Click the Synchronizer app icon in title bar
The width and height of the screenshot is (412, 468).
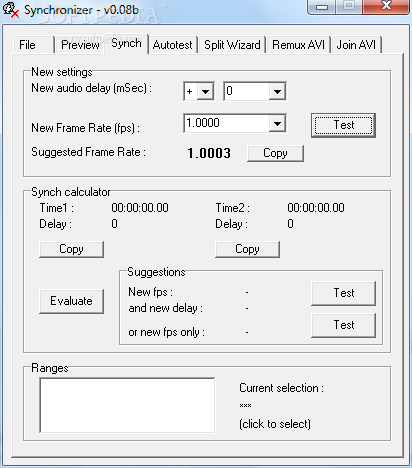click(11, 10)
